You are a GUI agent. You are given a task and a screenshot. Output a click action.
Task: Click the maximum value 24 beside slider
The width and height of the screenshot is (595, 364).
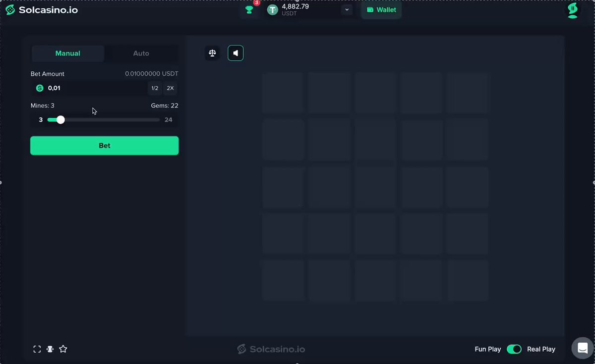(169, 120)
